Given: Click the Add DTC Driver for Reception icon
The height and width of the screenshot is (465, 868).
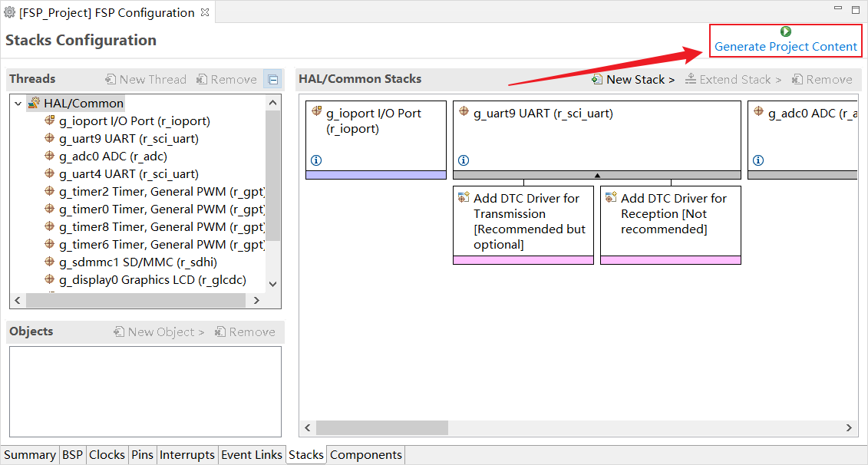Looking at the screenshot, I should click(610, 198).
